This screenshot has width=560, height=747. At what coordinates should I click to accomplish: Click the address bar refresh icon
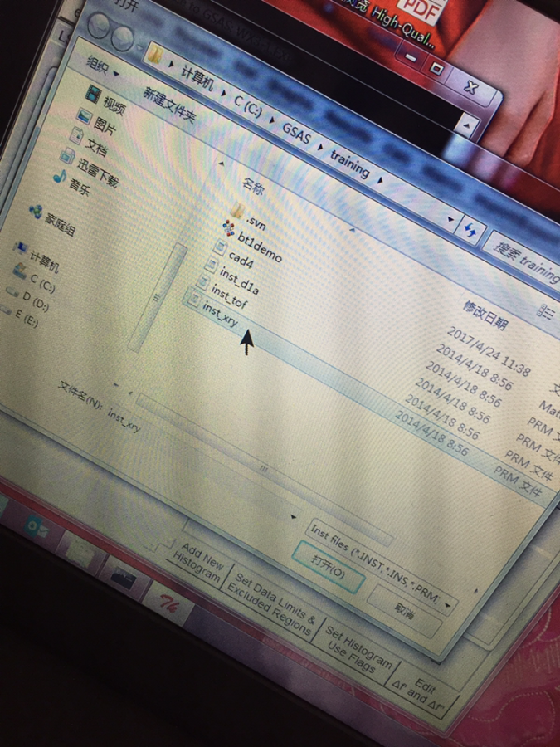470,230
